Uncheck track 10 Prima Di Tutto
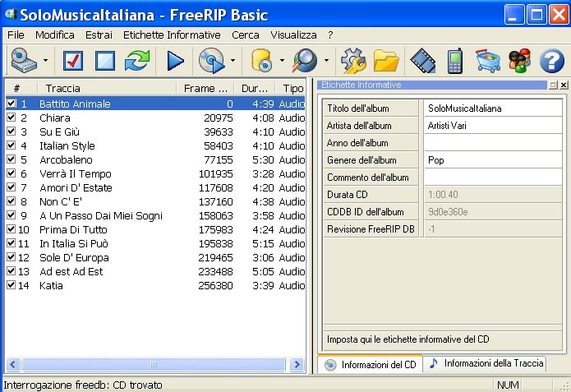 tap(12, 229)
